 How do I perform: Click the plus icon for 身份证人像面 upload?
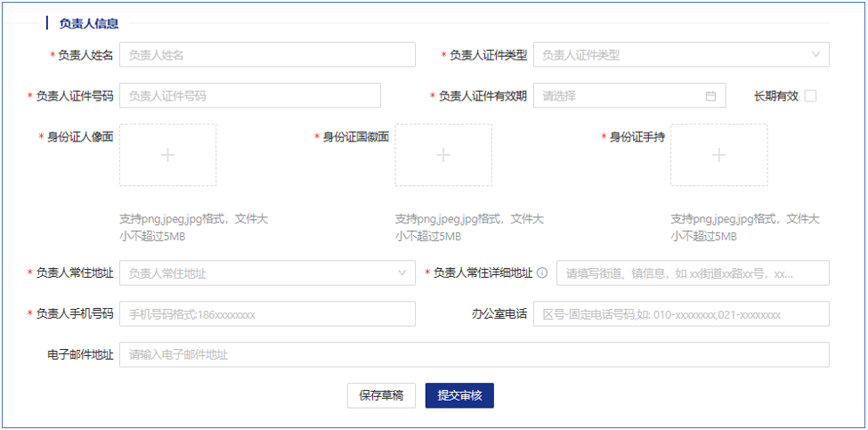(167, 155)
